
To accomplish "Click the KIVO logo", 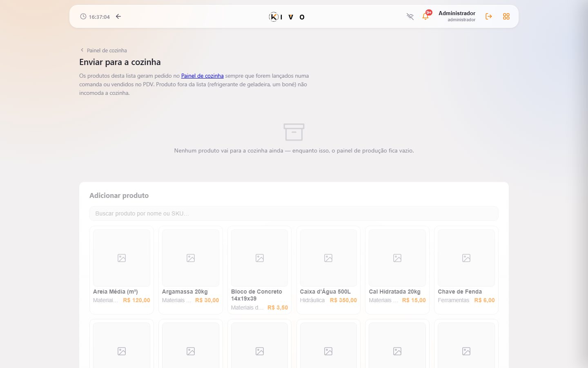I will 287,17.
